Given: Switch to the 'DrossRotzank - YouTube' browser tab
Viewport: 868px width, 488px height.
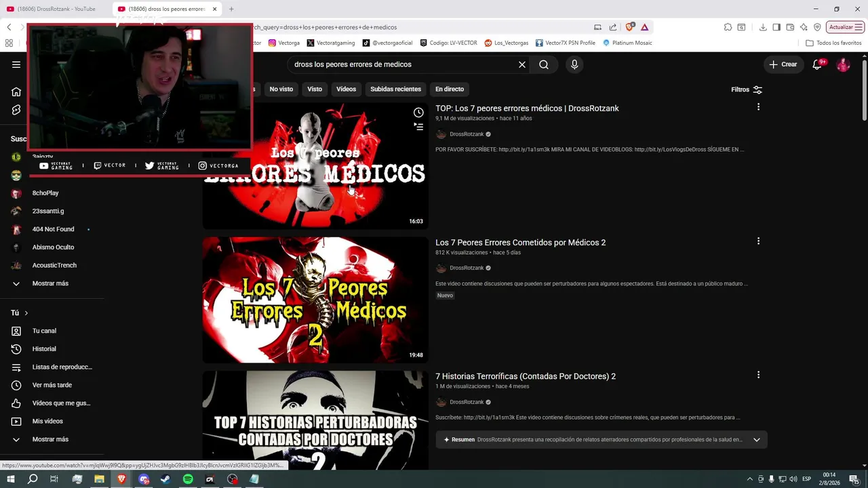Looking at the screenshot, I should point(56,9).
